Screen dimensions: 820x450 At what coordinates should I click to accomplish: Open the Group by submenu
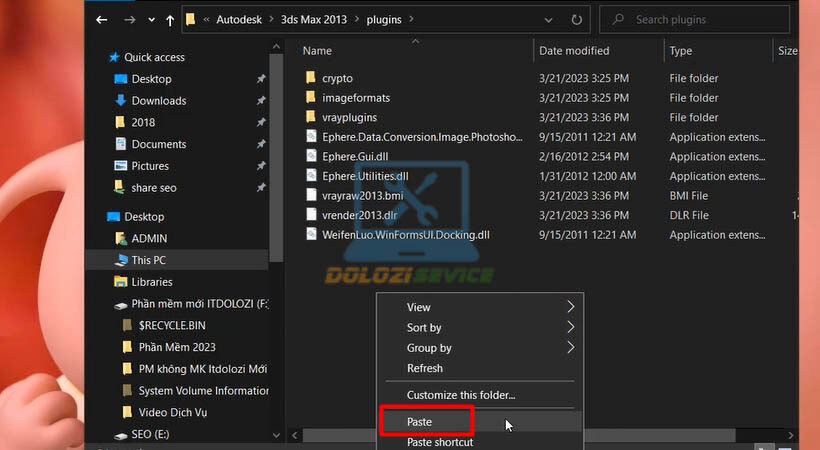coord(480,348)
